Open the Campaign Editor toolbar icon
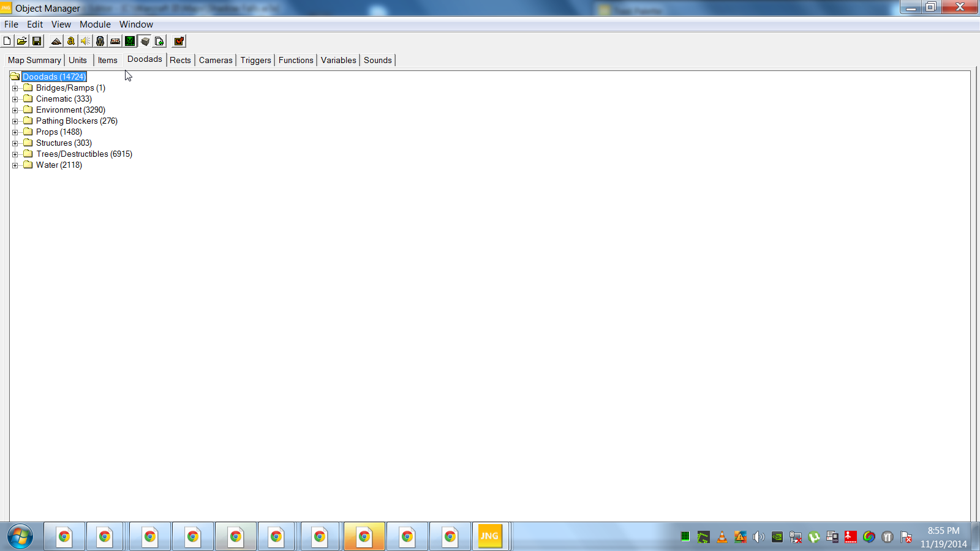980x551 pixels. (x=115, y=41)
